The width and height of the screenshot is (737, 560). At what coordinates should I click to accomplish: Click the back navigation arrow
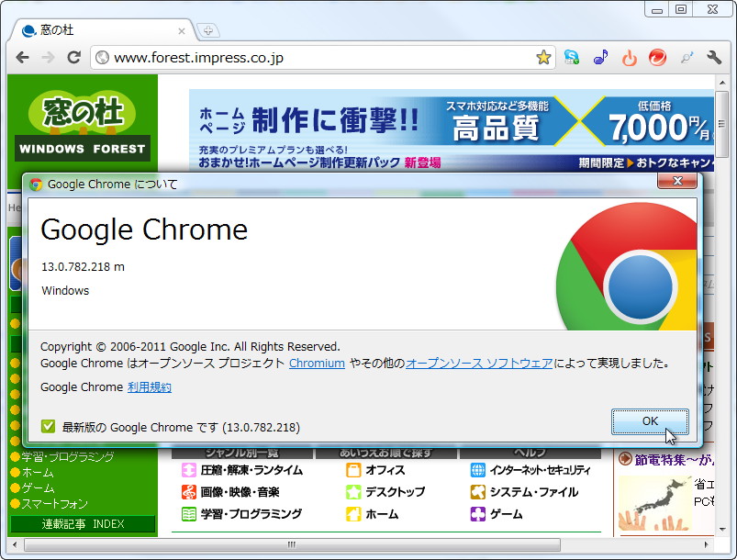click(21, 57)
